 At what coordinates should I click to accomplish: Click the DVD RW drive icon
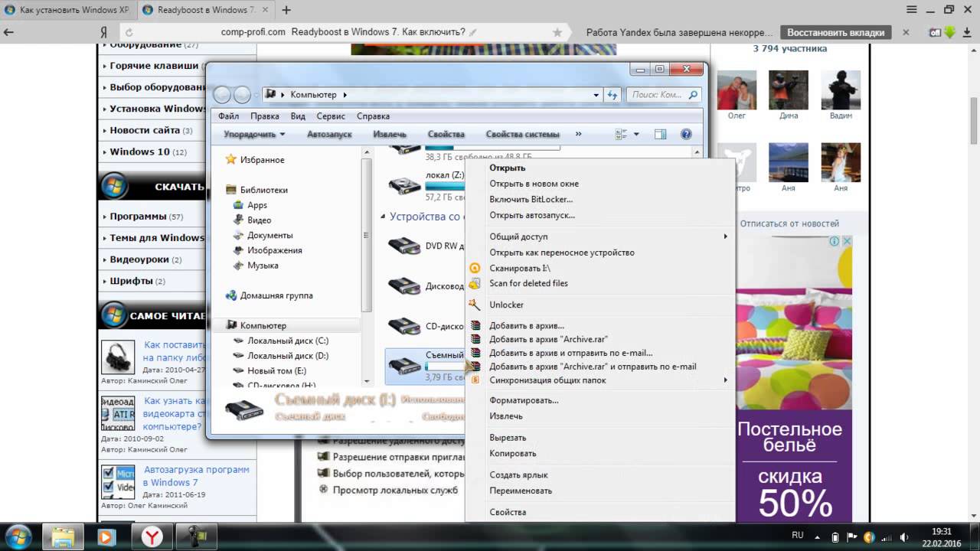403,246
